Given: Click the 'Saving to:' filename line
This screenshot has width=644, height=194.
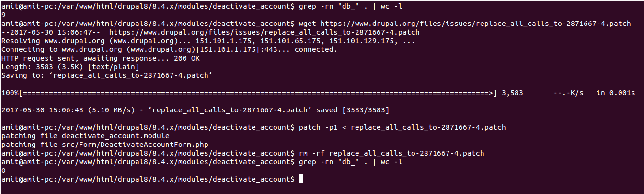Looking at the screenshot, I should (107, 75).
